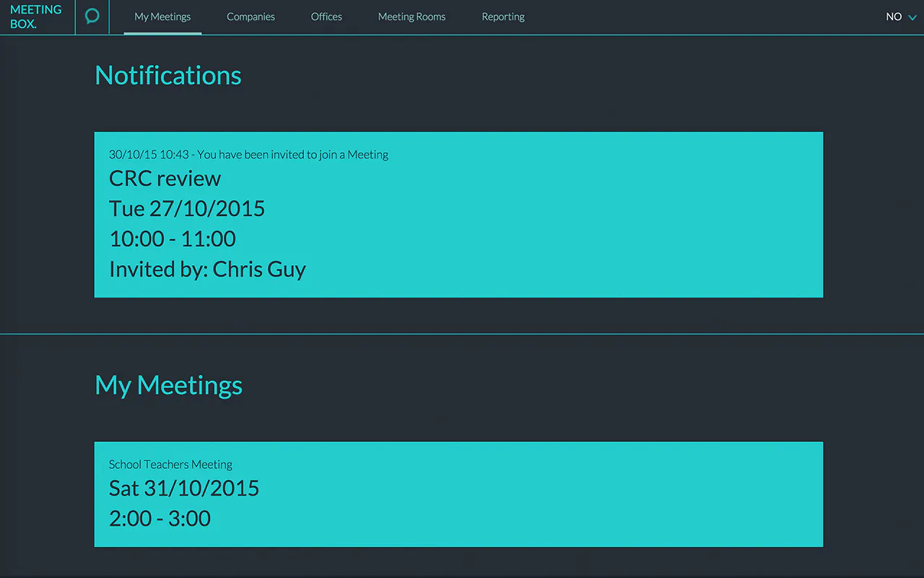This screenshot has height=578, width=924.
Task: Switch to the My Meetings tab
Action: pyautogui.click(x=162, y=17)
